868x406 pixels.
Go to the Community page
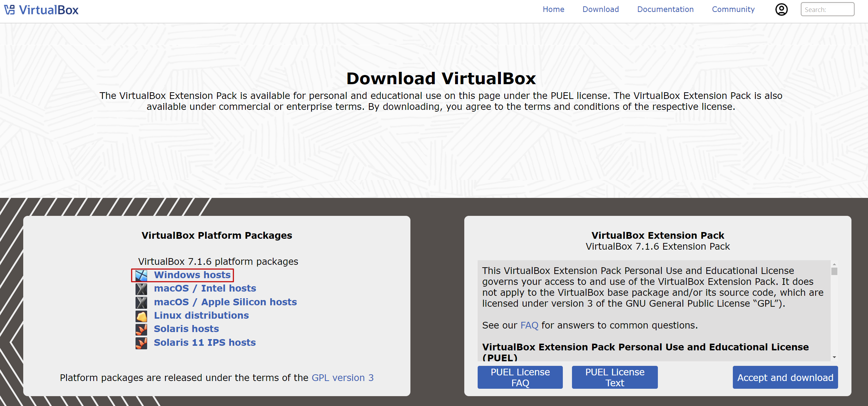733,10
